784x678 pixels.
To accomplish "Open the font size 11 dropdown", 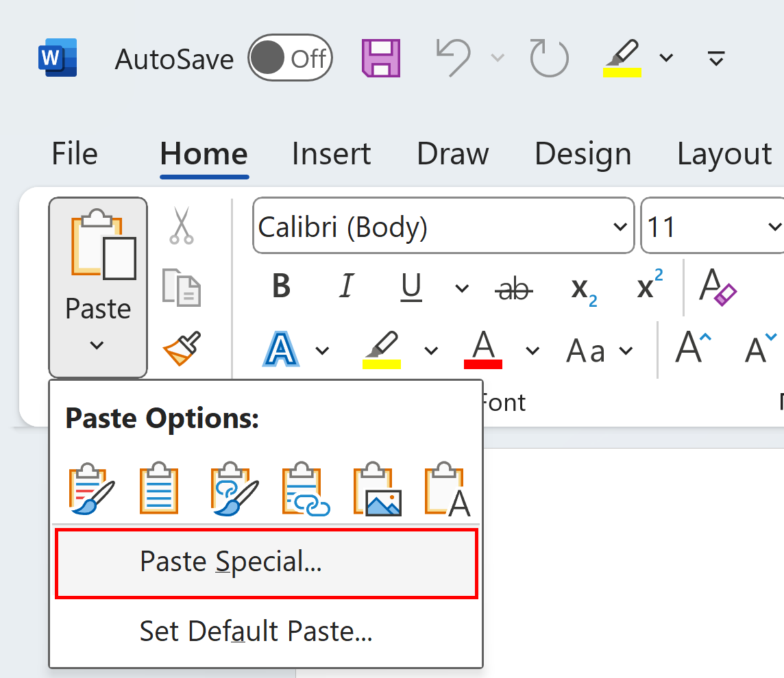I will pyautogui.click(x=774, y=227).
